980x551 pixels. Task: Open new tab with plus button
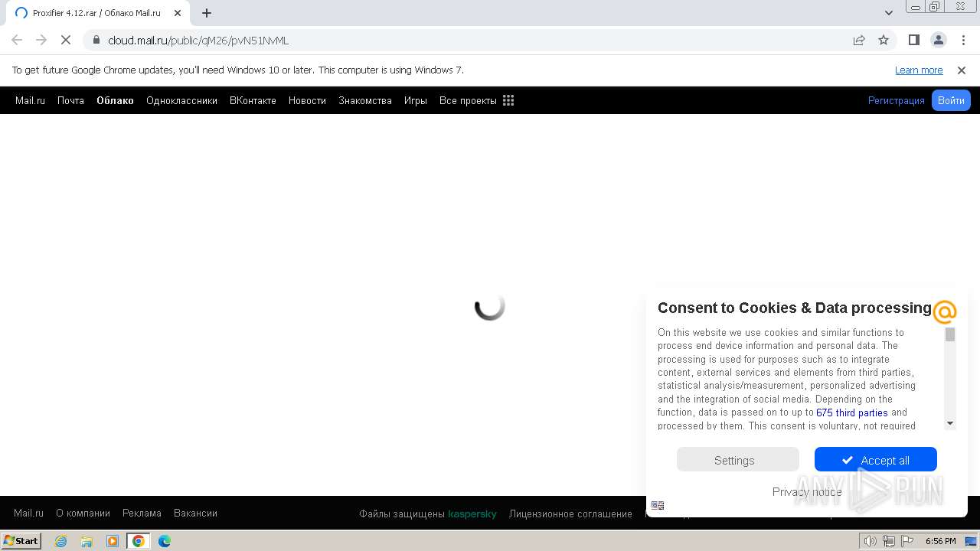pyautogui.click(x=207, y=13)
